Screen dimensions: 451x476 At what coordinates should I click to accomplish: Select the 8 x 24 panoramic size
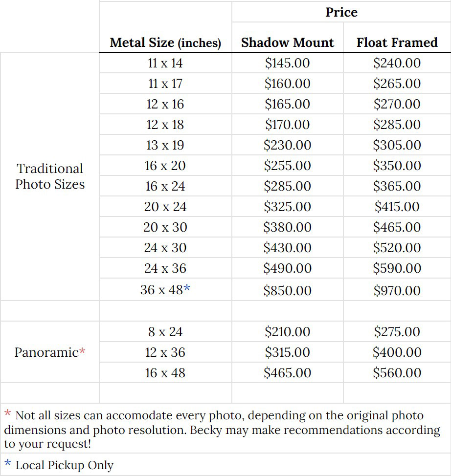(165, 332)
